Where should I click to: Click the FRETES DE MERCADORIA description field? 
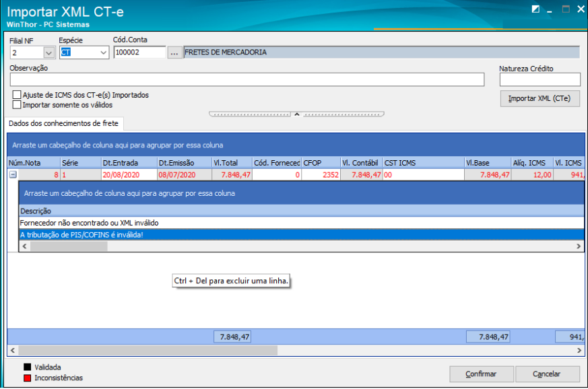381,52
